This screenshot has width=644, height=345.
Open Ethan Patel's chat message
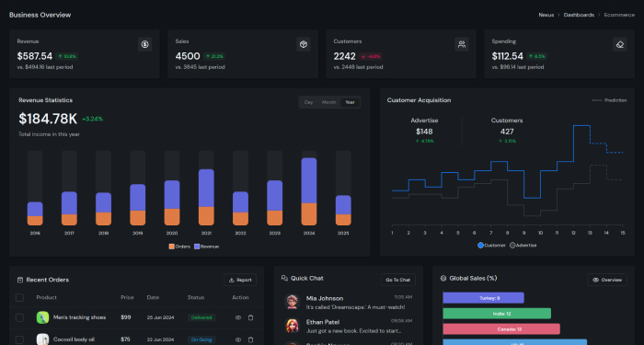point(353,331)
